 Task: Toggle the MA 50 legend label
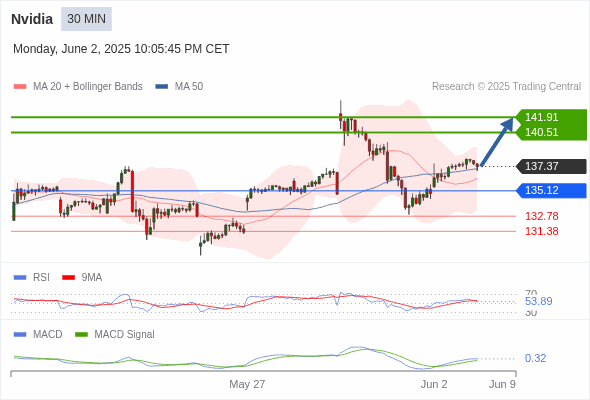189,87
